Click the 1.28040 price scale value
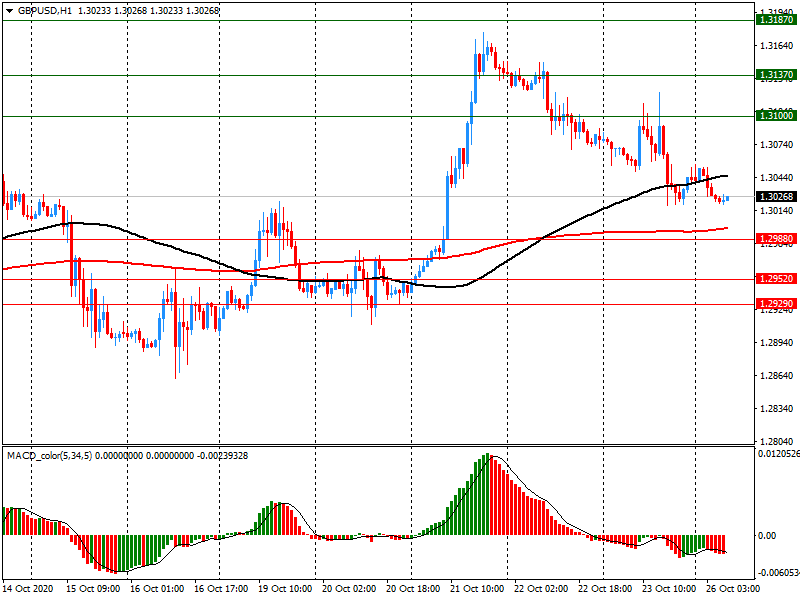This screenshot has height=600, width=800. (776, 441)
